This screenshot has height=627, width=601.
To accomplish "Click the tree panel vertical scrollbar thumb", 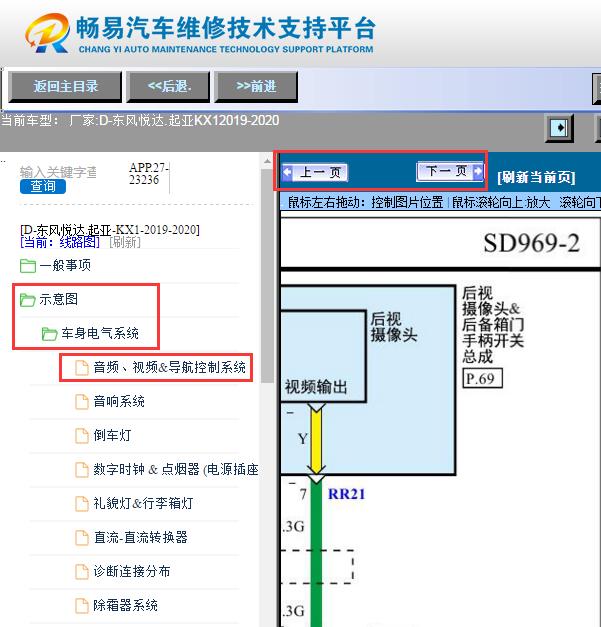I will coord(267,275).
